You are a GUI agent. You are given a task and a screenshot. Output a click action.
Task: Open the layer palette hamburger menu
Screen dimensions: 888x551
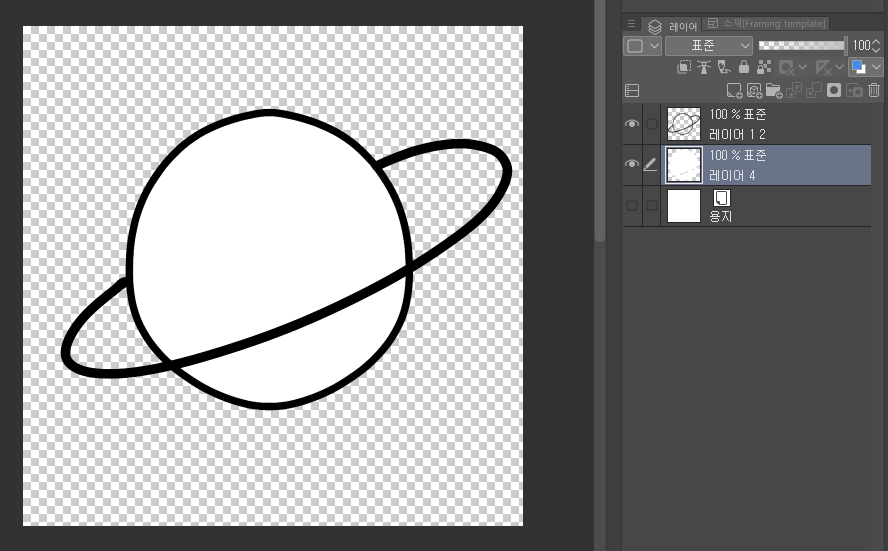click(x=631, y=24)
